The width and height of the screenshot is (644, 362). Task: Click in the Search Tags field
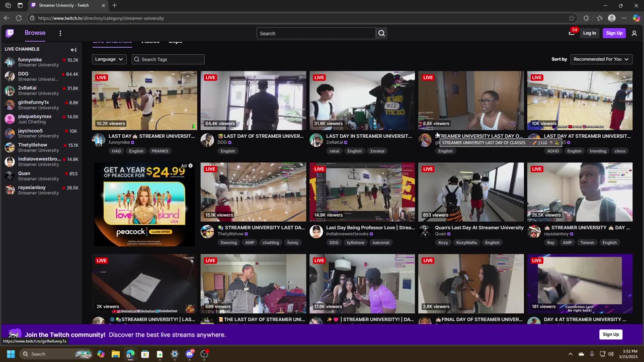(x=168, y=59)
